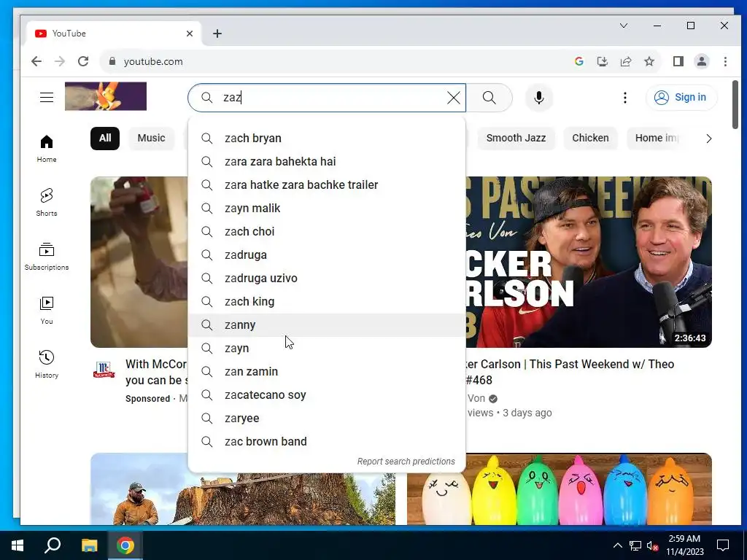The image size is (747, 560).
Task: Open Chrome profile avatar
Action: 702,61
